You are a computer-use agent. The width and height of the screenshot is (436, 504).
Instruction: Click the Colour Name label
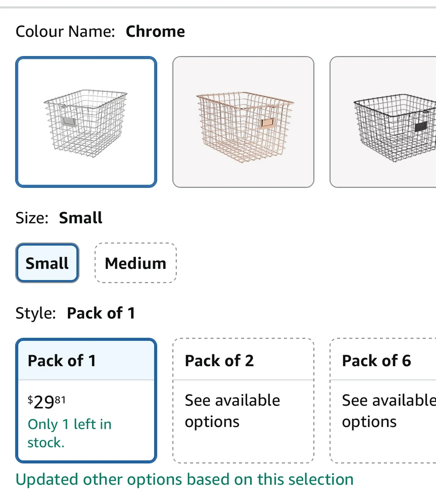pyautogui.click(x=65, y=31)
